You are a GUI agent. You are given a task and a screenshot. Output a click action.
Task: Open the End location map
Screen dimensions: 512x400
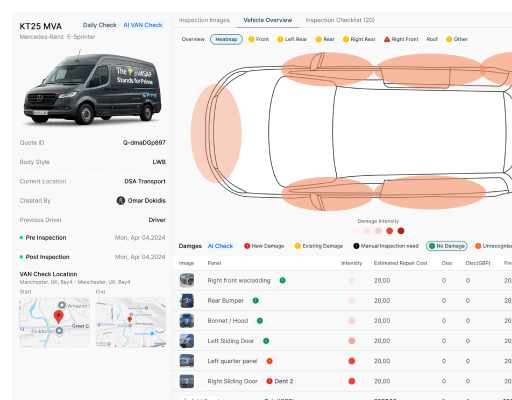click(x=131, y=322)
